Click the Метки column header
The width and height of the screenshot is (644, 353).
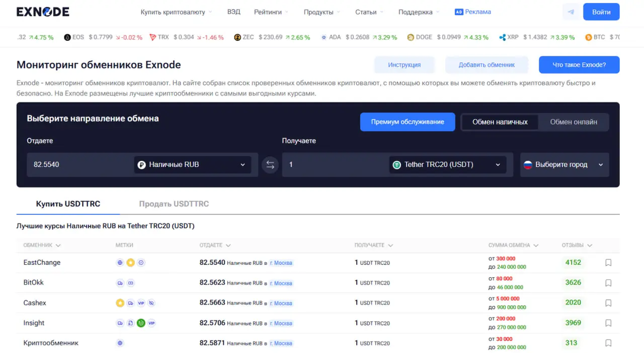(x=124, y=245)
